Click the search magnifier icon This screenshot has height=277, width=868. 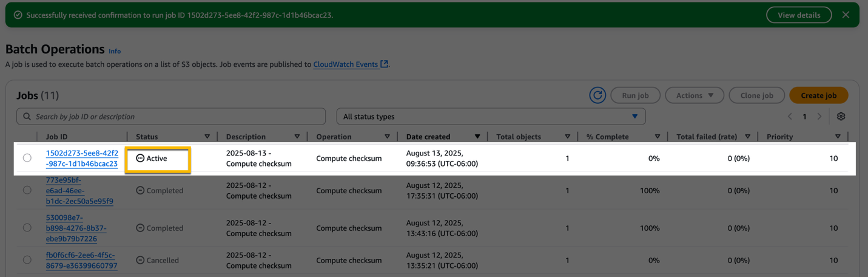tap(27, 117)
